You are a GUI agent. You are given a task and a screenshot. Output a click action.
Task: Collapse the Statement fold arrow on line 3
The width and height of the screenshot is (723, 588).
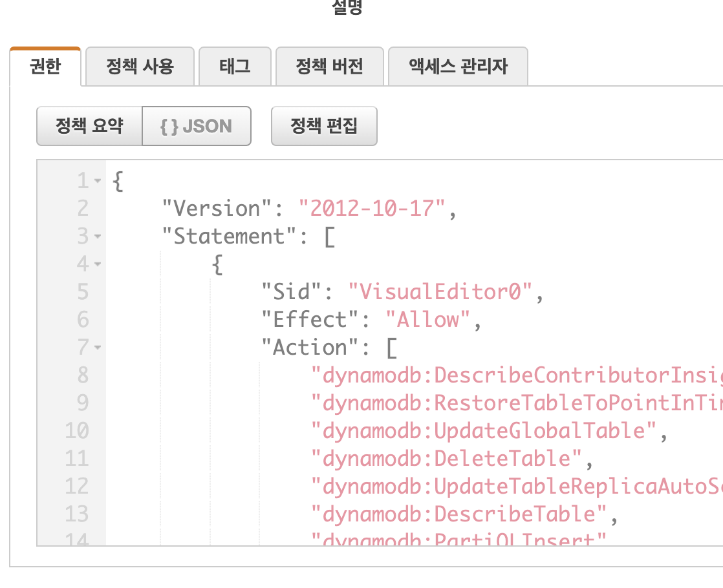98,236
